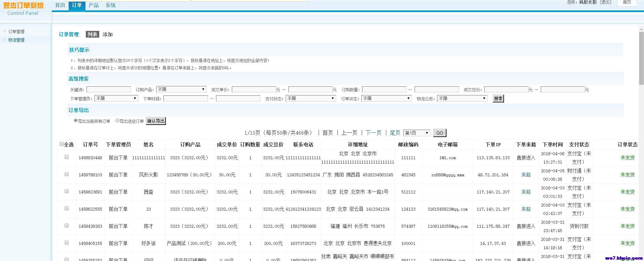This screenshot has height=261, width=644.
Task: Click IP address 113.135.83.133
Action: click(x=493, y=158)
